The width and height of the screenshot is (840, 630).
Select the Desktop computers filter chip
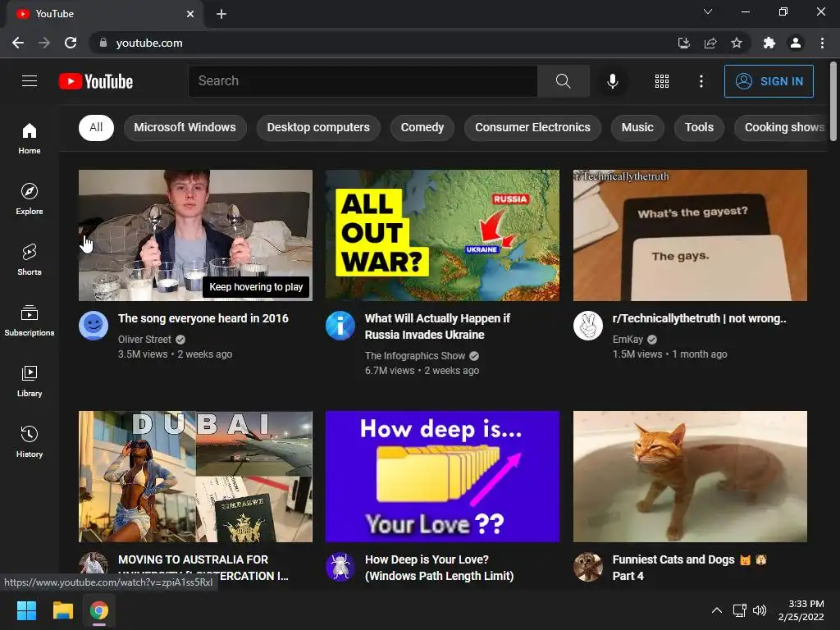[x=318, y=127]
